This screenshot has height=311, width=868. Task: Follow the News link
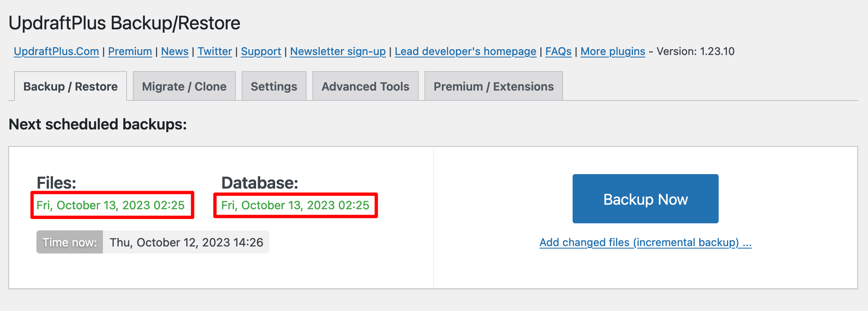coord(175,51)
